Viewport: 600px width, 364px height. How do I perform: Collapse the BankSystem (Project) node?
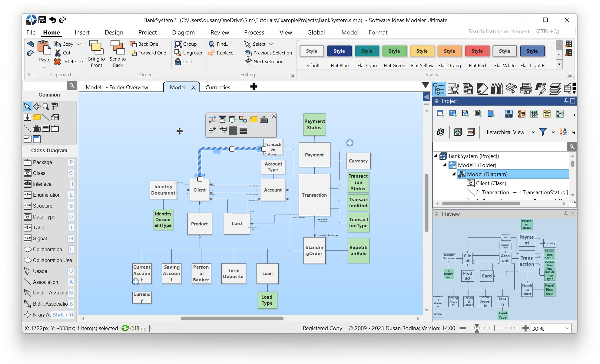tap(436, 156)
